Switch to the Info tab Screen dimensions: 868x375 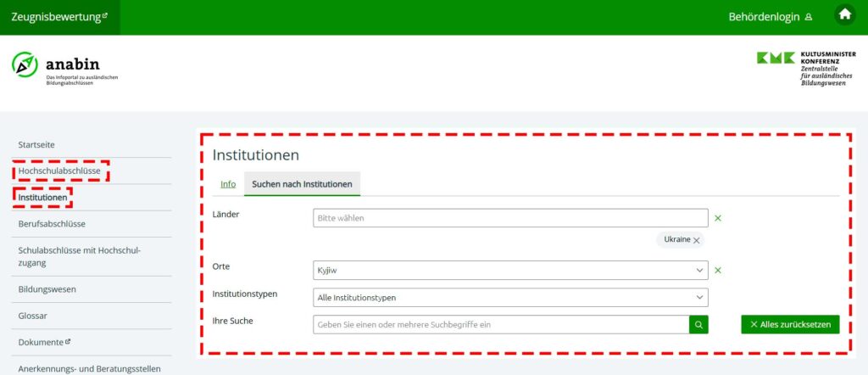pos(228,184)
